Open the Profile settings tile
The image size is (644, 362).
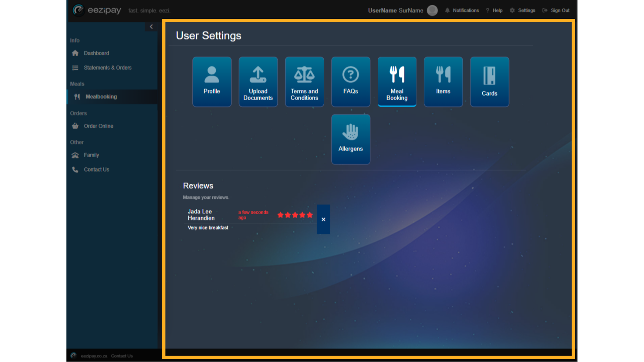click(x=212, y=82)
